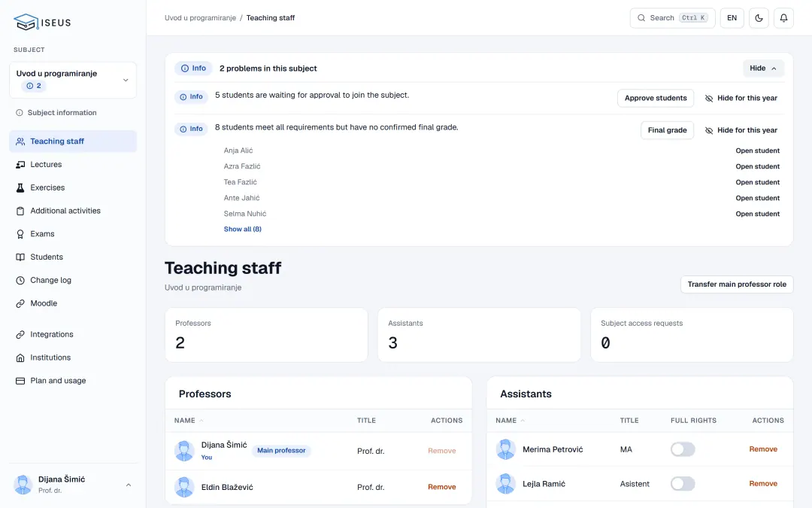Open Change log in sidebar
The height and width of the screenshot is (508, 812).
(x=73, y=280)
